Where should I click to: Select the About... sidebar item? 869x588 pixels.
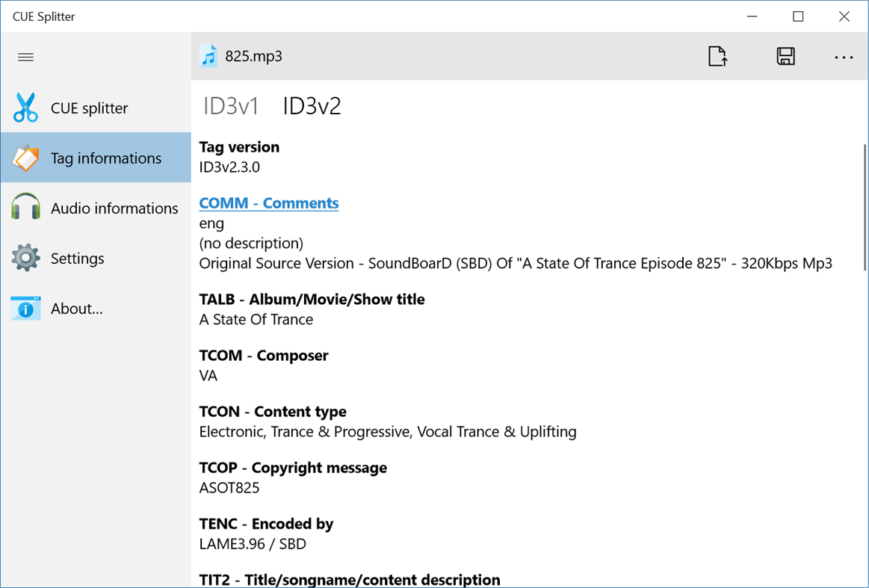click(77, 308)
